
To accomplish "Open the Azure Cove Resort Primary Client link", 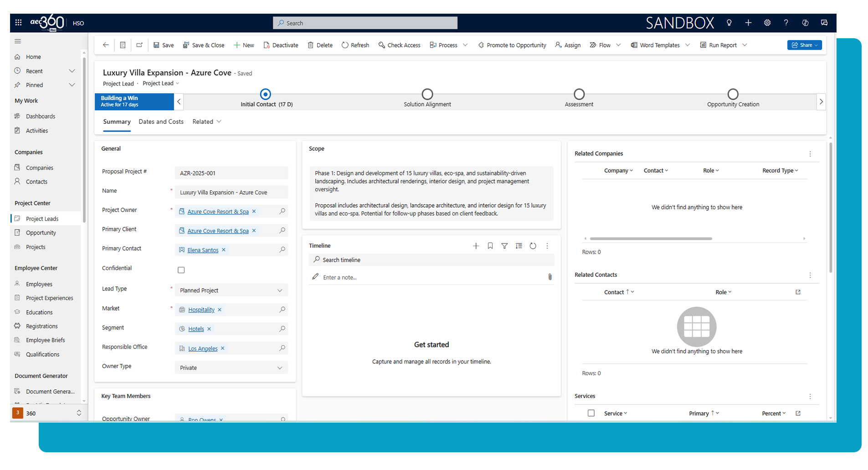I will point(218,231).
